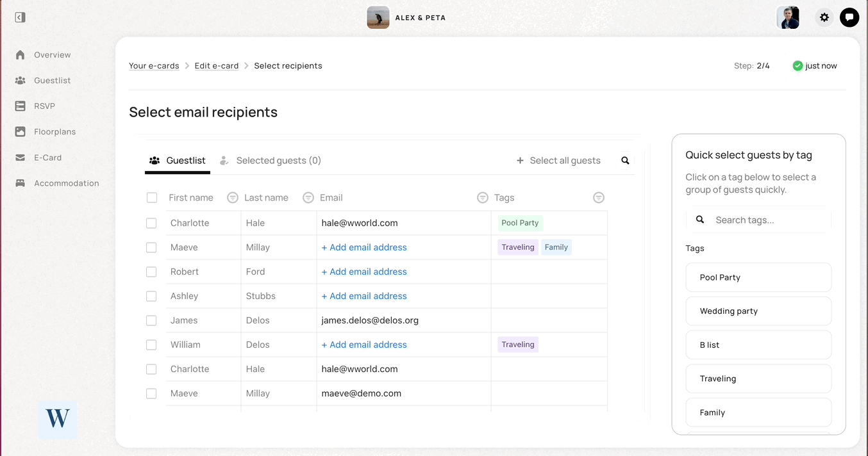Open user profile avatar

click(x=788, y=17)
